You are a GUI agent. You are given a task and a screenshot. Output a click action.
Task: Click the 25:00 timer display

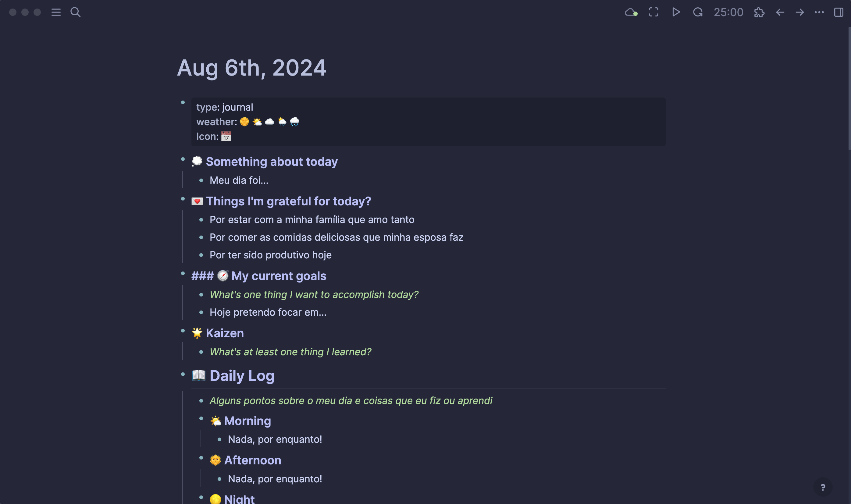728,12
